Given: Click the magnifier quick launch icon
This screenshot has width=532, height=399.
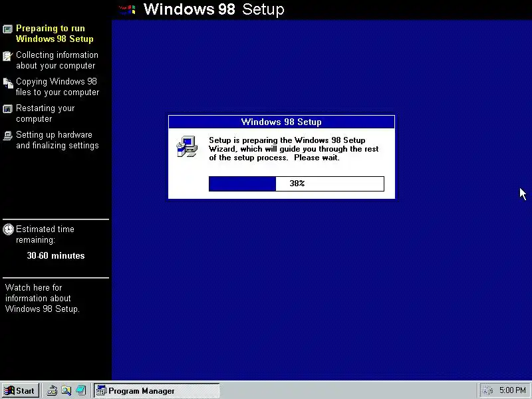Looking at the screenshot, I should click(66, 390).
